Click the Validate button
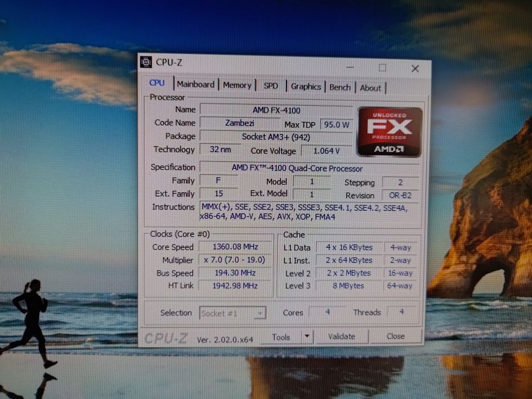Screen dimensions: 532x399 point(342,336)
